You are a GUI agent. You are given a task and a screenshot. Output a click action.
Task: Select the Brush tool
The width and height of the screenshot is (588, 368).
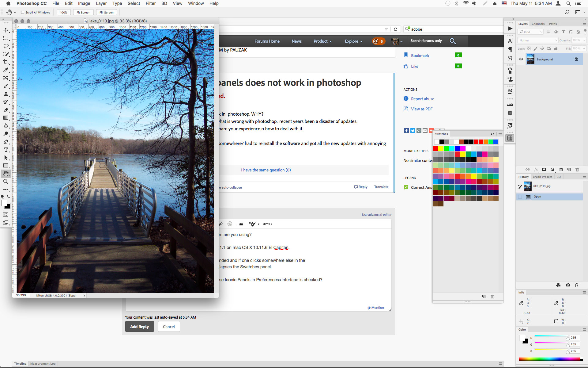6,86
